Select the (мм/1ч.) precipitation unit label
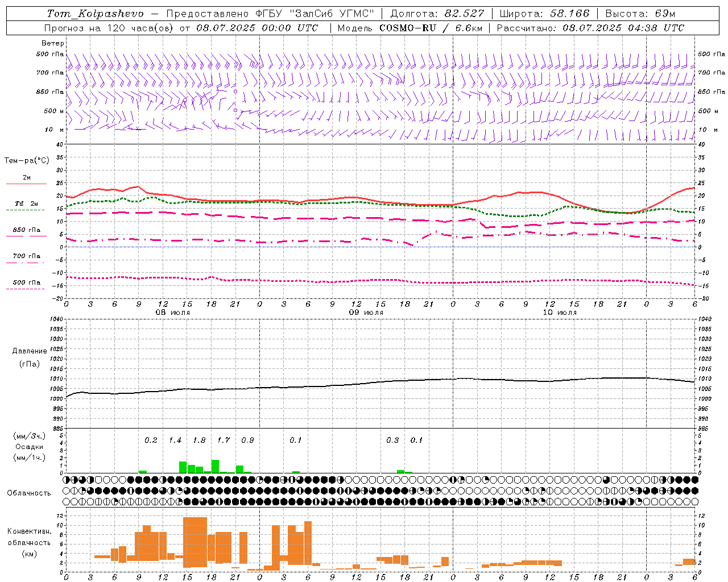728x582 pixels. coord(30,458)
